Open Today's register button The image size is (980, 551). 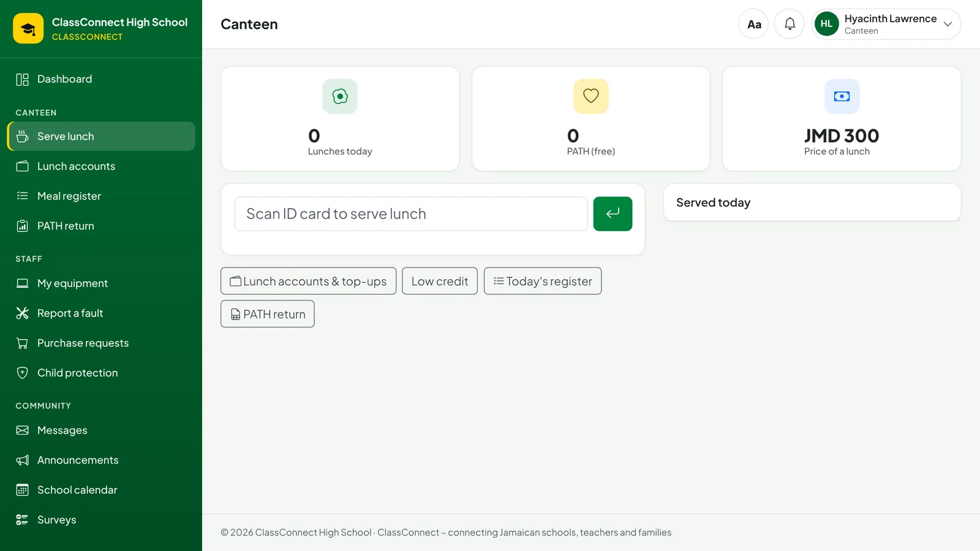coord(543,281)
